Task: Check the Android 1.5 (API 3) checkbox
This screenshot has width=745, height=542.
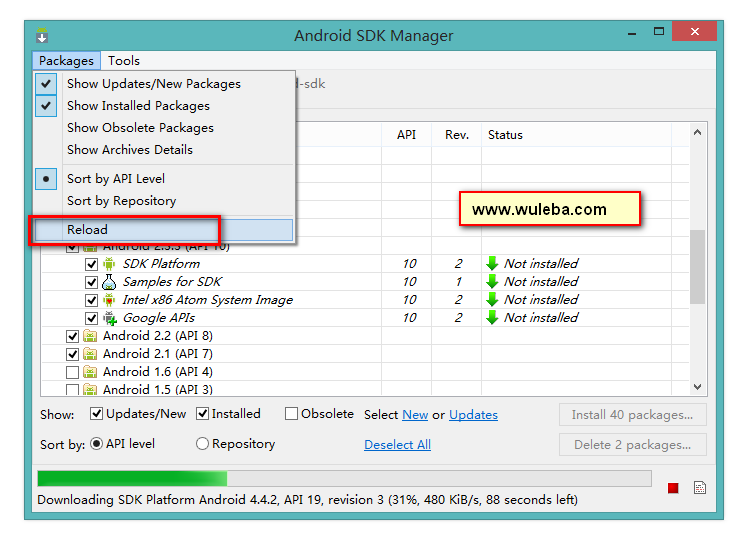Action: [x=72, y=390]
